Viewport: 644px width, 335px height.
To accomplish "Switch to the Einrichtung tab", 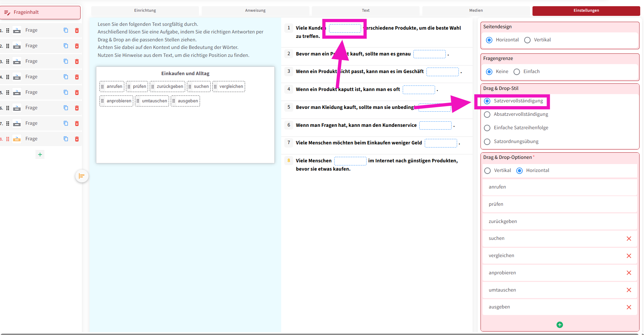I will (145, 10).
